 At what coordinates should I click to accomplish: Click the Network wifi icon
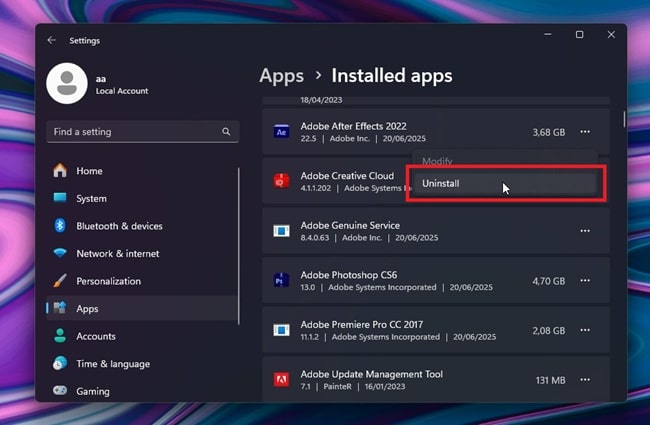tap(60, 253)
